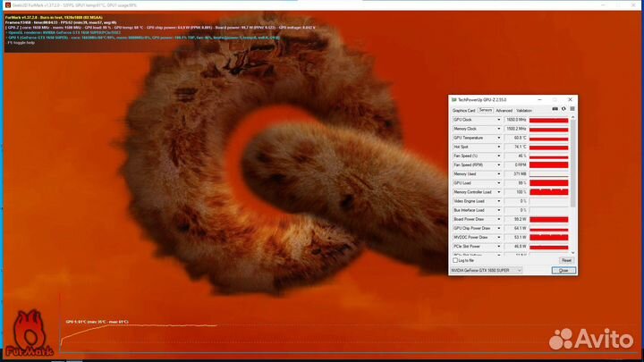Click the GPU Load red graph
The width and height of the screenshot is (644, 362).
click(x=549, y=182)
